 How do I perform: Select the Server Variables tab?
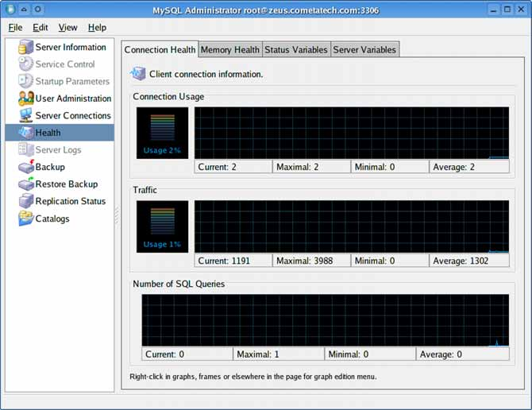(x=364, y=49)
